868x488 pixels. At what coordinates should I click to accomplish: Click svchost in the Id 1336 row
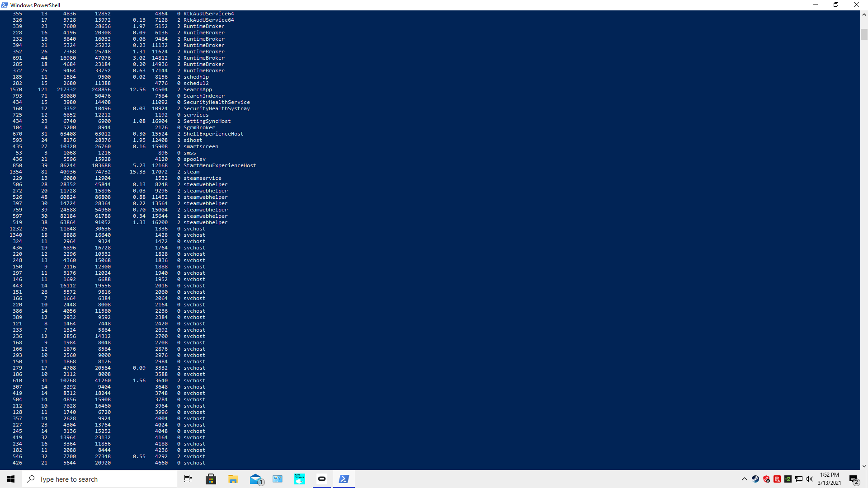point(194,229)
